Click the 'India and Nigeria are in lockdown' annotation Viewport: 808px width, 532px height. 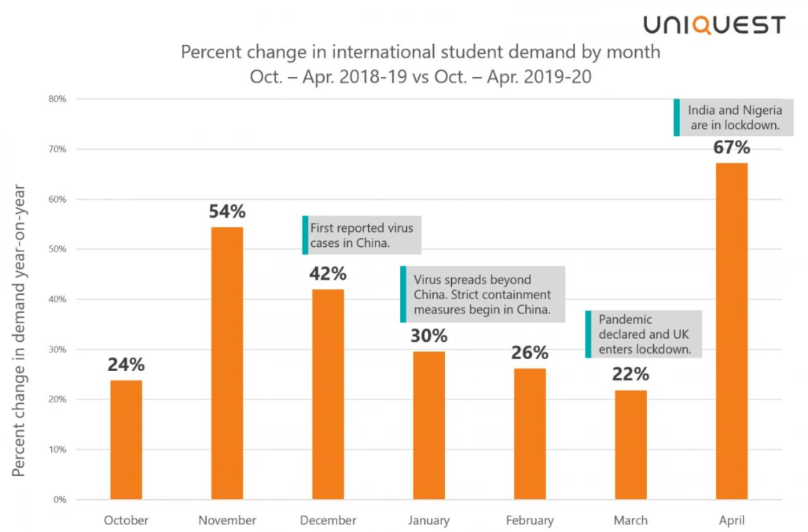point(730,117)
